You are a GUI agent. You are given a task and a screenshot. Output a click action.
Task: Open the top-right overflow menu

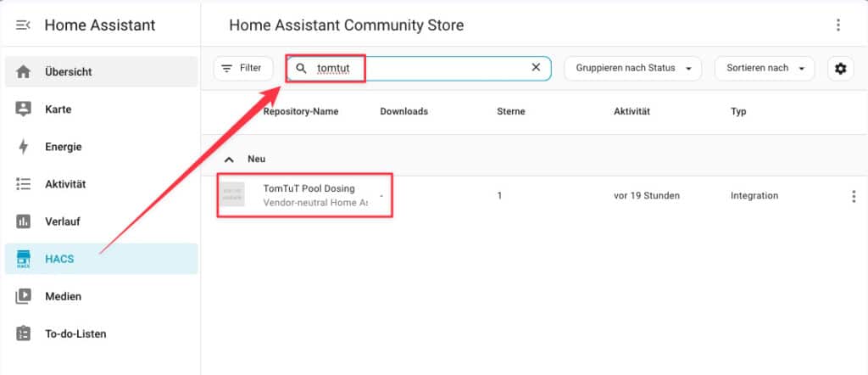pos(838,25)
